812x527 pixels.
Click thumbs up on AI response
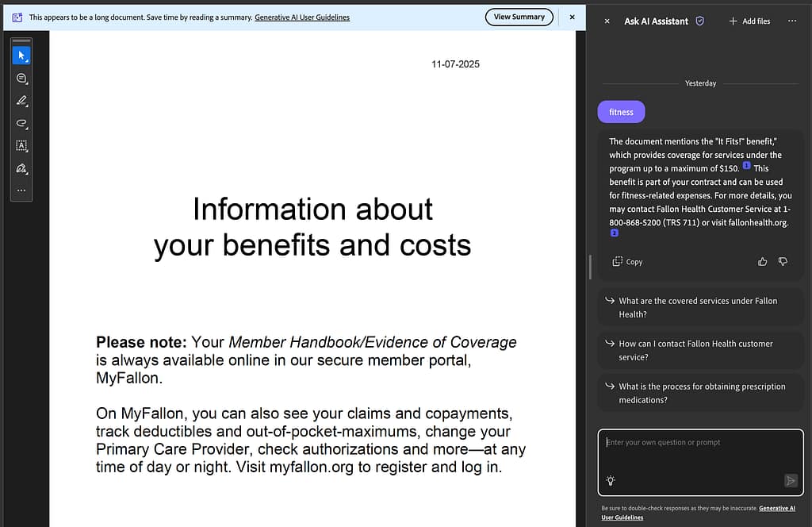pos(763,261)
